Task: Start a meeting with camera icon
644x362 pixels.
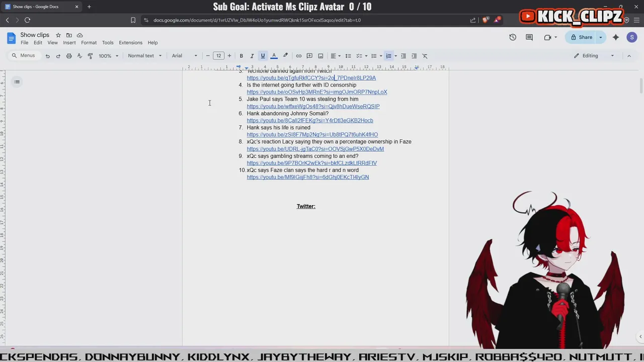Action: (547, 37)
